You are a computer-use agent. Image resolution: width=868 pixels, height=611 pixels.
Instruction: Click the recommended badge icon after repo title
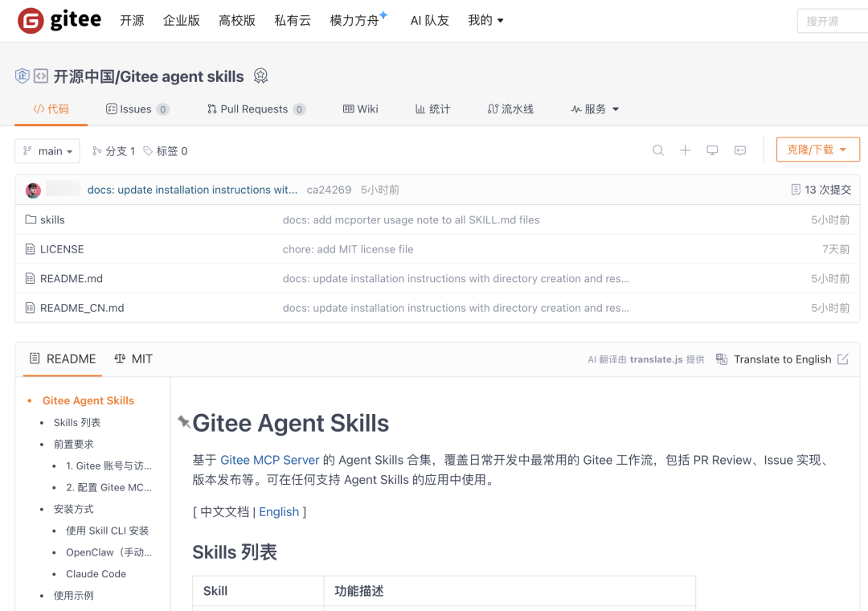260,76
